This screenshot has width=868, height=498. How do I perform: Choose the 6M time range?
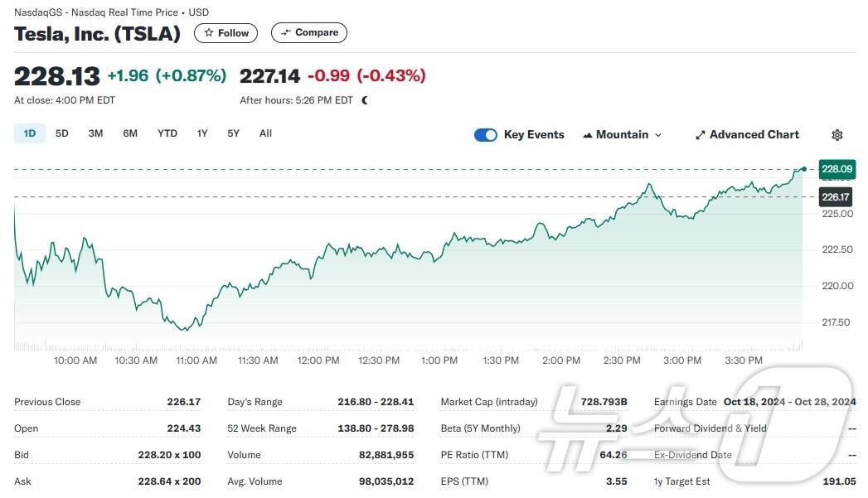tap(130, 133)
